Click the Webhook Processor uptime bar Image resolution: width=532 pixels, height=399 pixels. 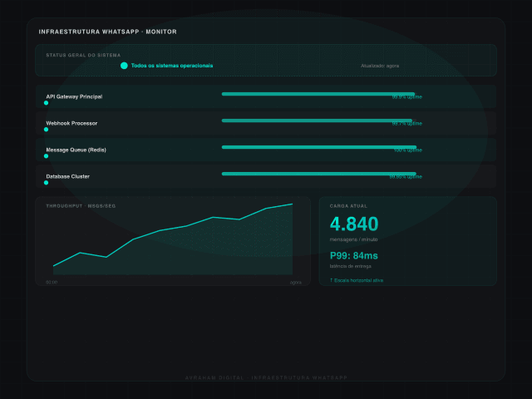318,121
